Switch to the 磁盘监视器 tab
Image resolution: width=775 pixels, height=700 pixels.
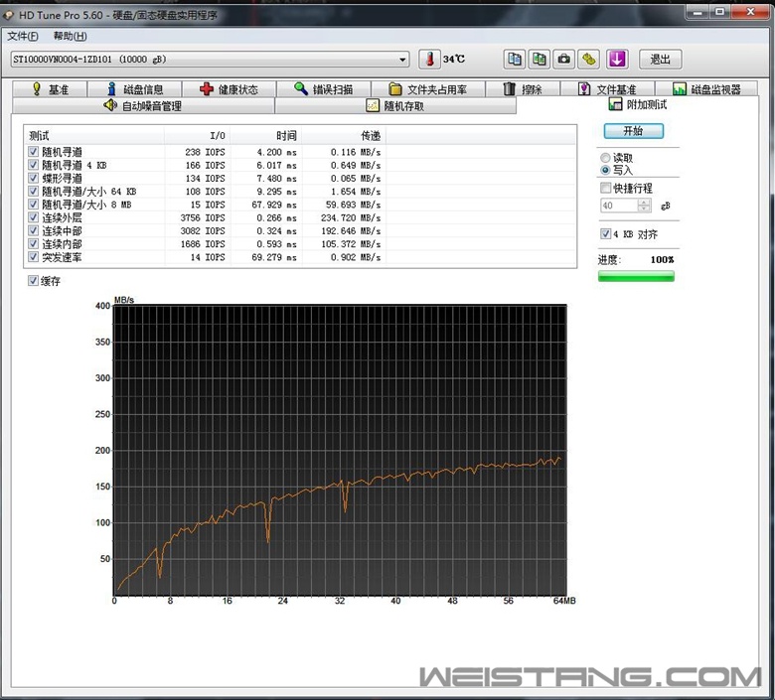click(706, 89)
